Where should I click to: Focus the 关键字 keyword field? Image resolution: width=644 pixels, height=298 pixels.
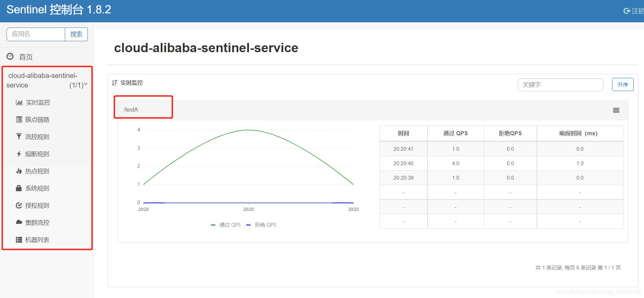click(x=560, y=84)
